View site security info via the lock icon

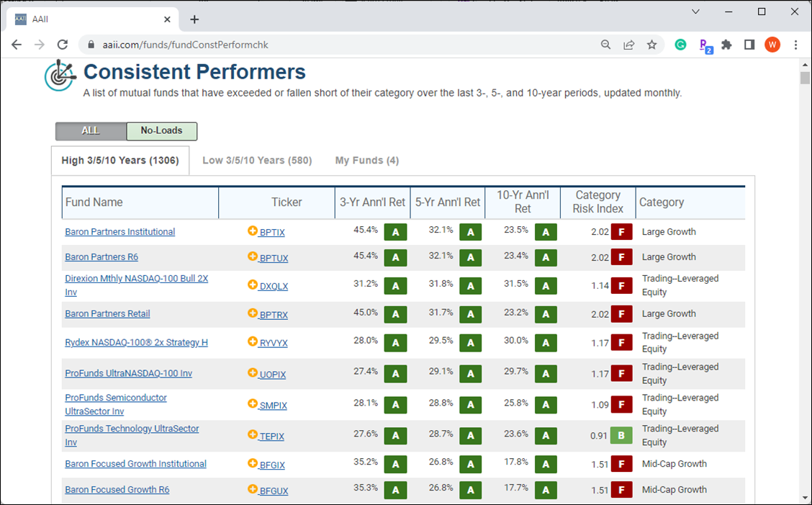pyautogui.click(x=91, y=45)
